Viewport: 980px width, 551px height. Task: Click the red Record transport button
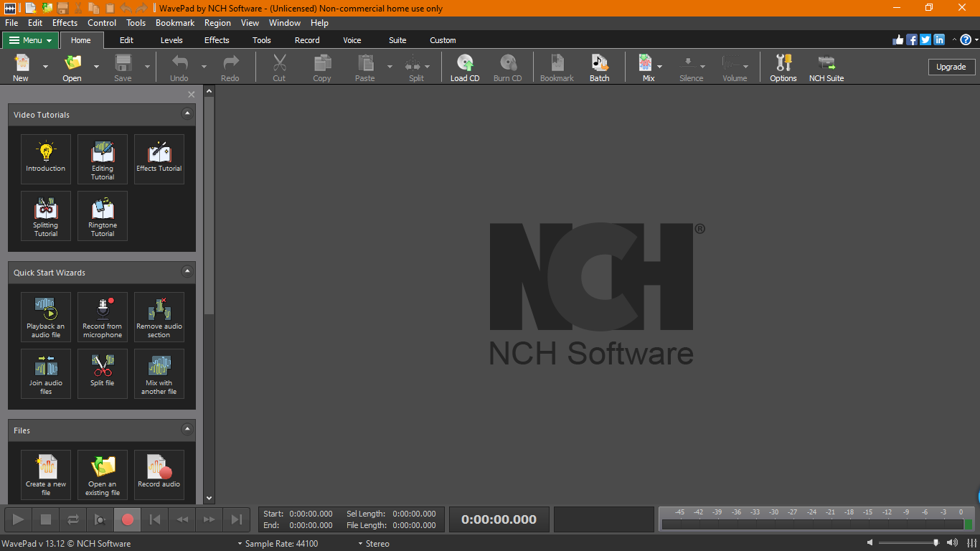tap(128, 519)
